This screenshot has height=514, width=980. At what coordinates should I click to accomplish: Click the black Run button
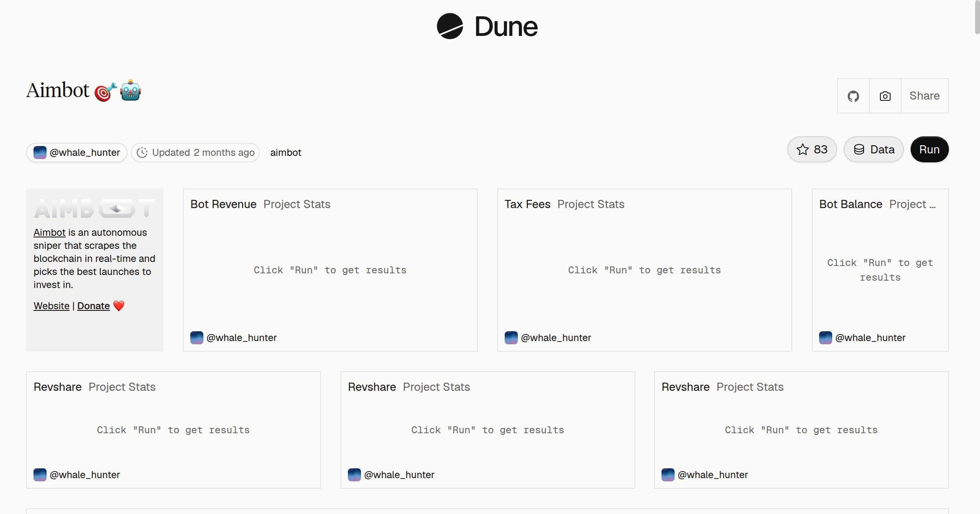pyautogui.click(x=929, y=149)
